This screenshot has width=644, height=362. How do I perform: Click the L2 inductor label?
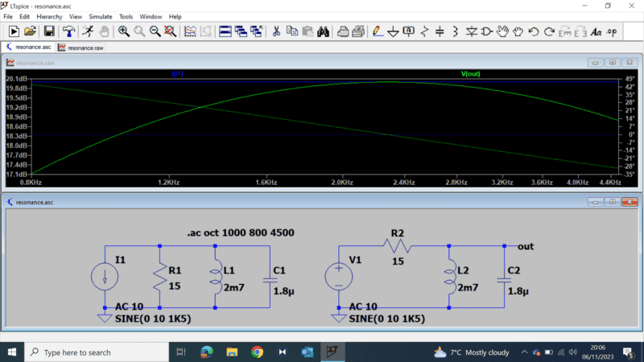click(x=463, y=270)
